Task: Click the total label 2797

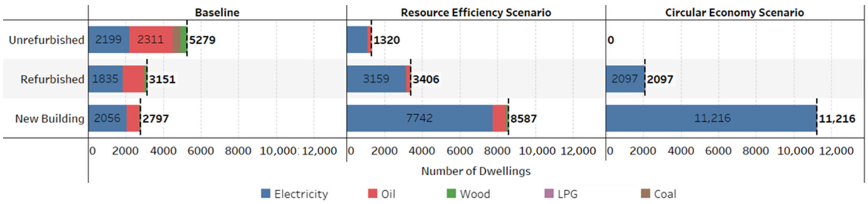Action: click(x=156, y=119)
